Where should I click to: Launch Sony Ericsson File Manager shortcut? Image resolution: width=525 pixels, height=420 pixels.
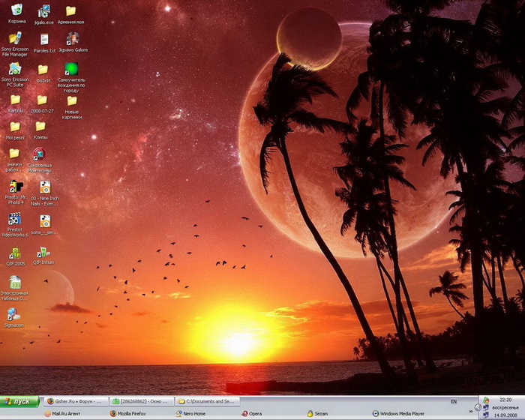pyautogui.click(x=15, y=39)
